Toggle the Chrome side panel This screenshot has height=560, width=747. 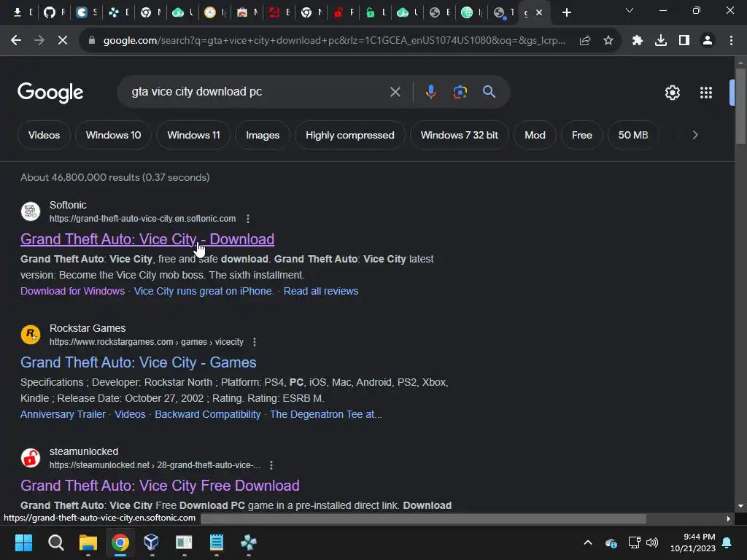point(684,41)
